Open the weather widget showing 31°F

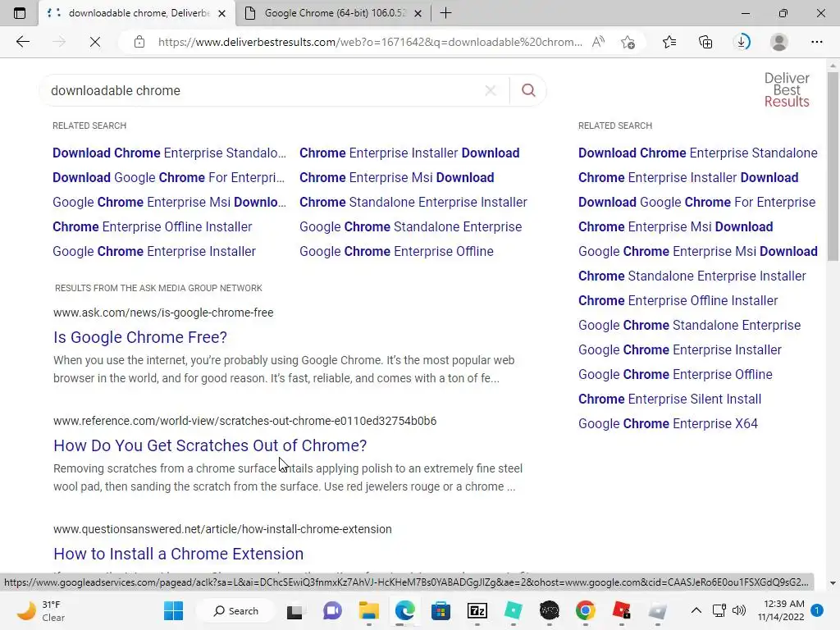coord(40,610)
